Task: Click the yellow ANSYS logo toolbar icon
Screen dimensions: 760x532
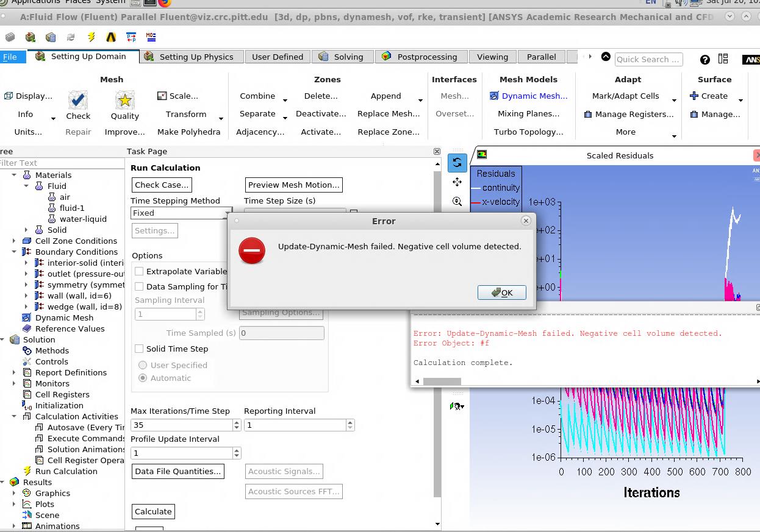Action: pos(111,37)
